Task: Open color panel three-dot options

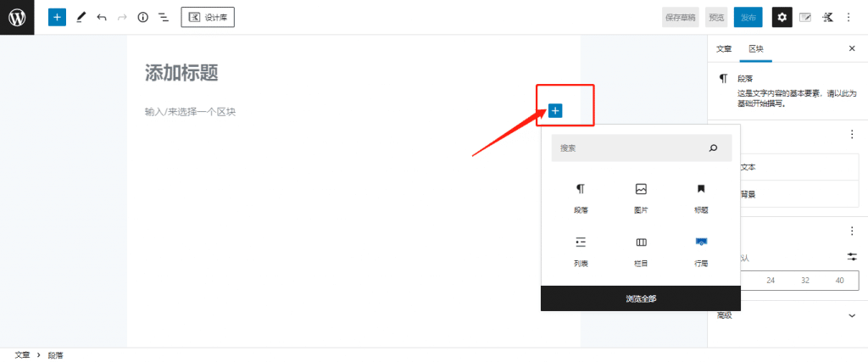Action: 852,134
